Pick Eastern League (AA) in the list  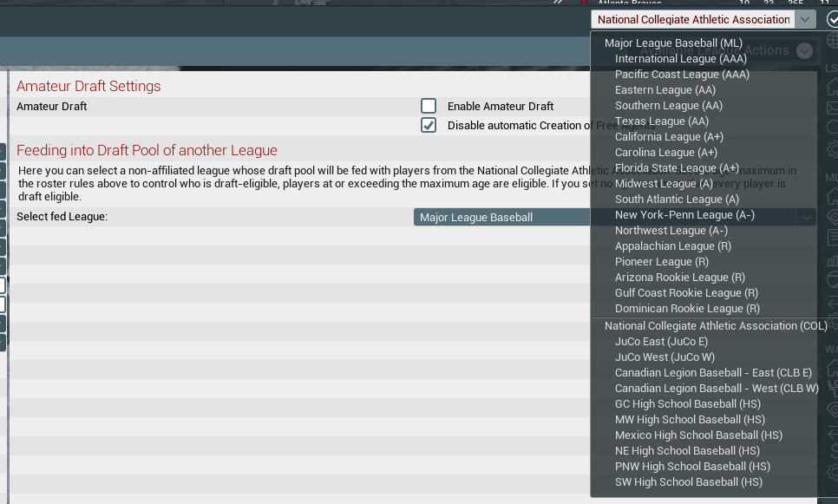pyautogui.click(x=665, y=90)
